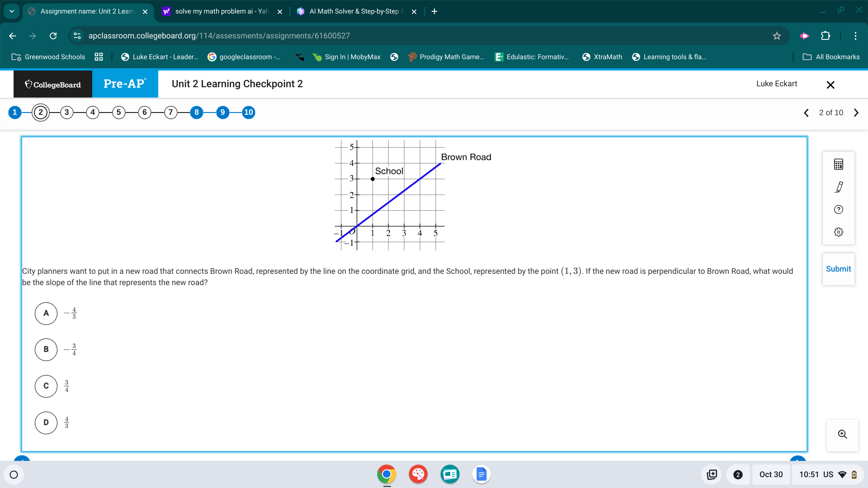Open the Luke Eckart Leader bookmark
Image resolution: width=868 pixels, height=488 pixels.
(x=160, y=57)
